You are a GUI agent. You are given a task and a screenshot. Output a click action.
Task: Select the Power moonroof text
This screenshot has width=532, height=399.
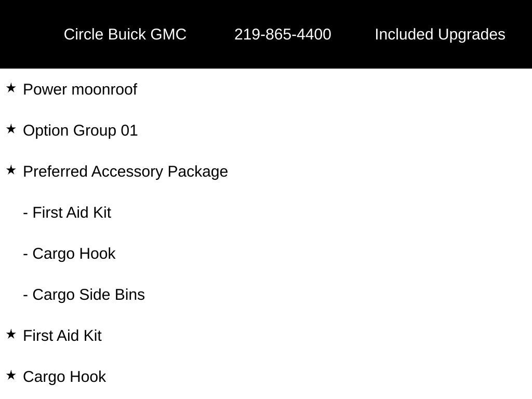[80, 89]
